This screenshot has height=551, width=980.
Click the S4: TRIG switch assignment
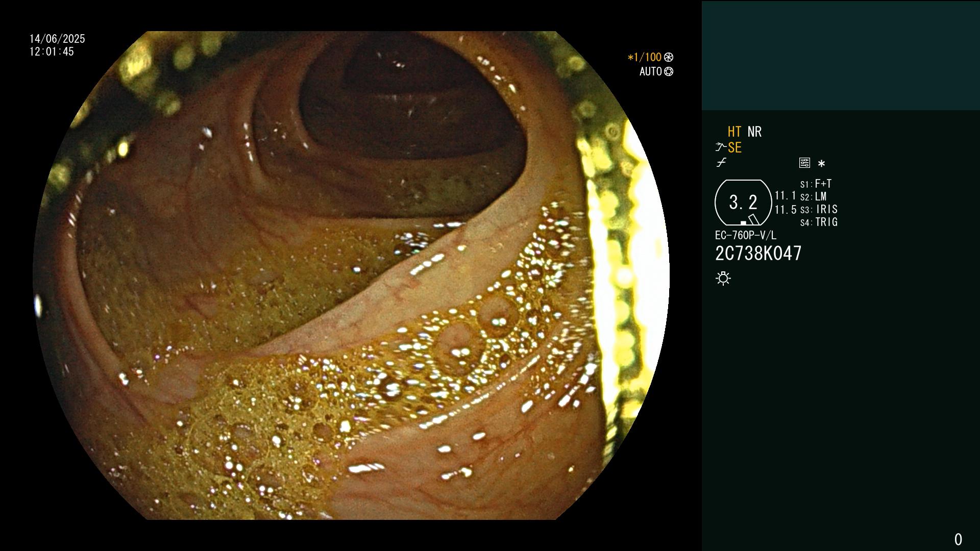click(819, 222)
